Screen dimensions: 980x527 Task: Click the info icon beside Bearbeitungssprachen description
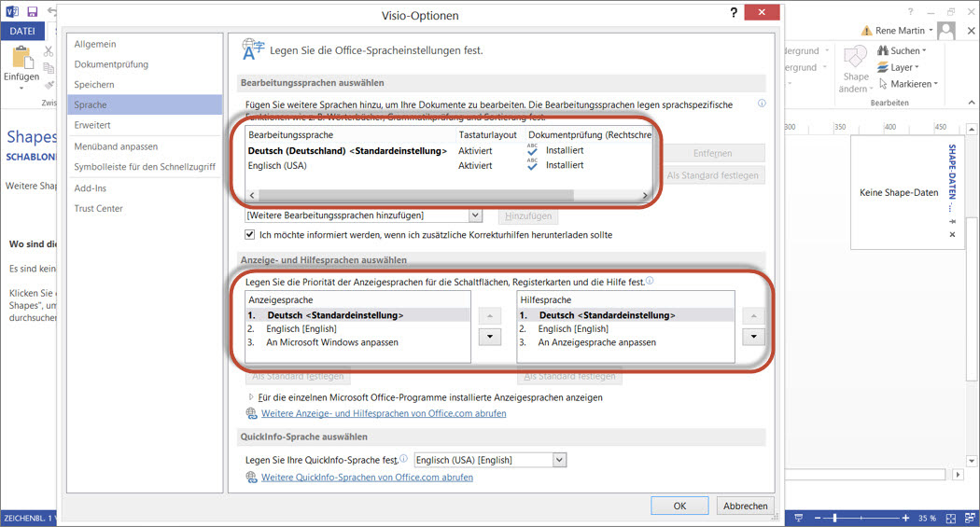click(x=762, y=104)
